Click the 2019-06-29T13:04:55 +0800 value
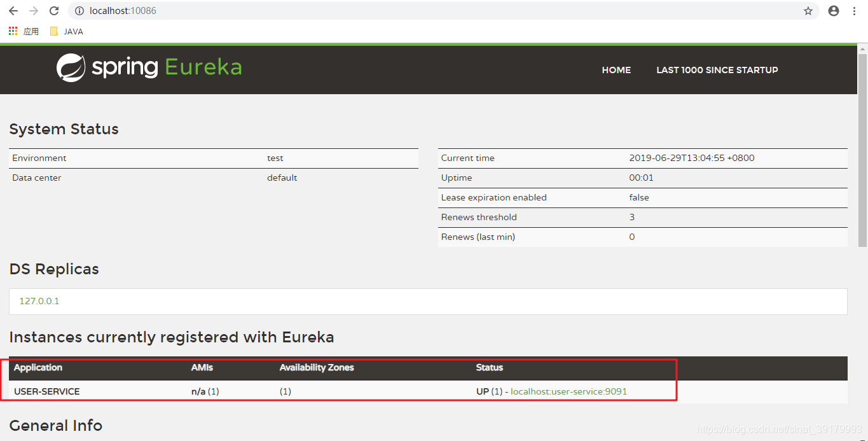This screenshot has width=868, height=441. [x=692, y=158]
